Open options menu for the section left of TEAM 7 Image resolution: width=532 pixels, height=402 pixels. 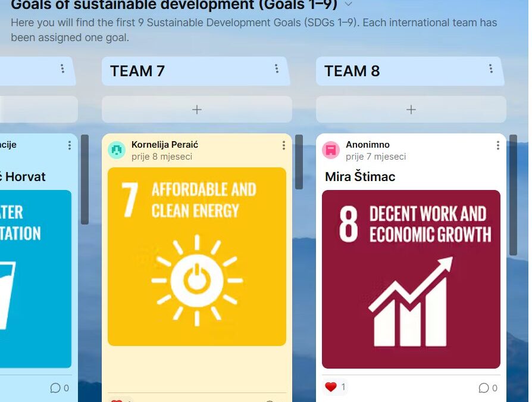[x=62, y=69]
